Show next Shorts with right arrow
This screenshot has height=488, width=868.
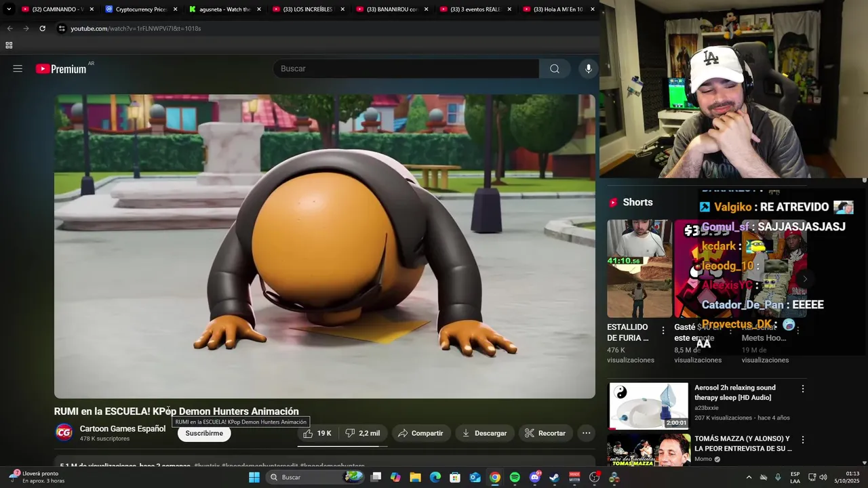[x=805, y=279]
